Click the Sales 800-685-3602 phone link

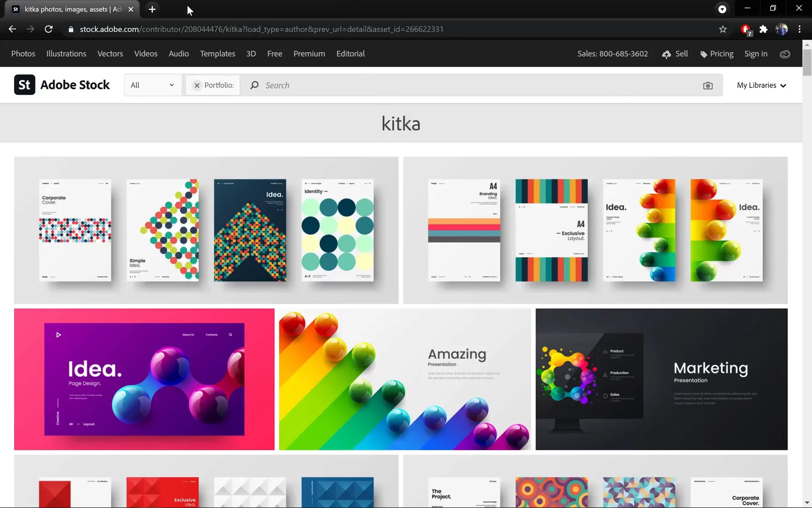tap(612, 54)
